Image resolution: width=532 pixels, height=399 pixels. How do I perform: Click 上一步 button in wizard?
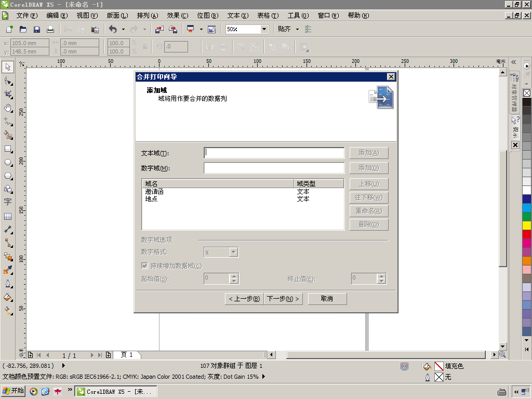[x=244, y=299]
